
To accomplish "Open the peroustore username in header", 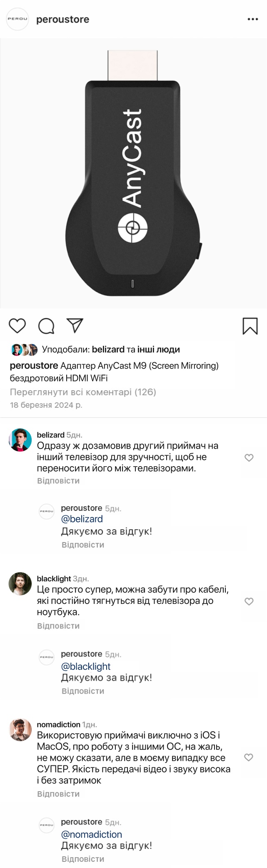I will pos(62,20).
